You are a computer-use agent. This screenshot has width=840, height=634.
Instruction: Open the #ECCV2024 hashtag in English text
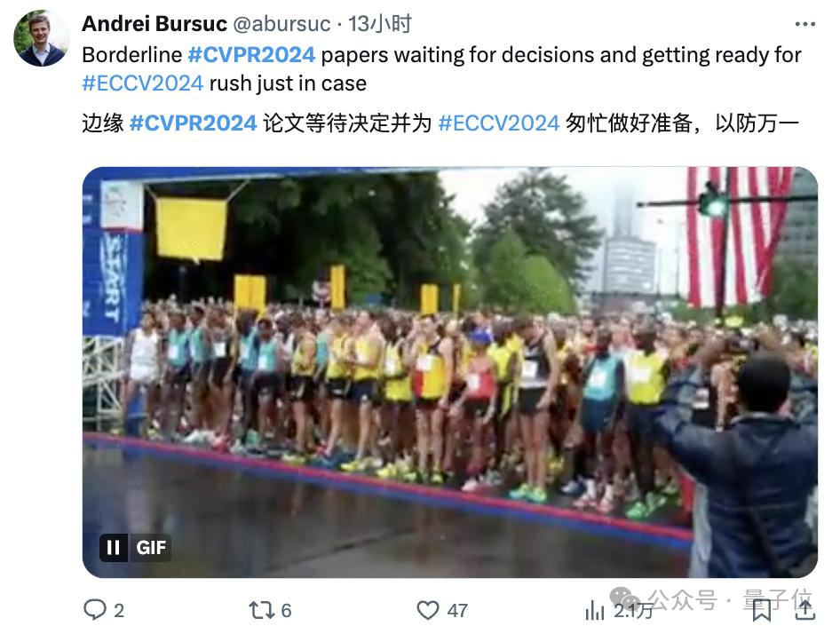[x=142, y=83]
